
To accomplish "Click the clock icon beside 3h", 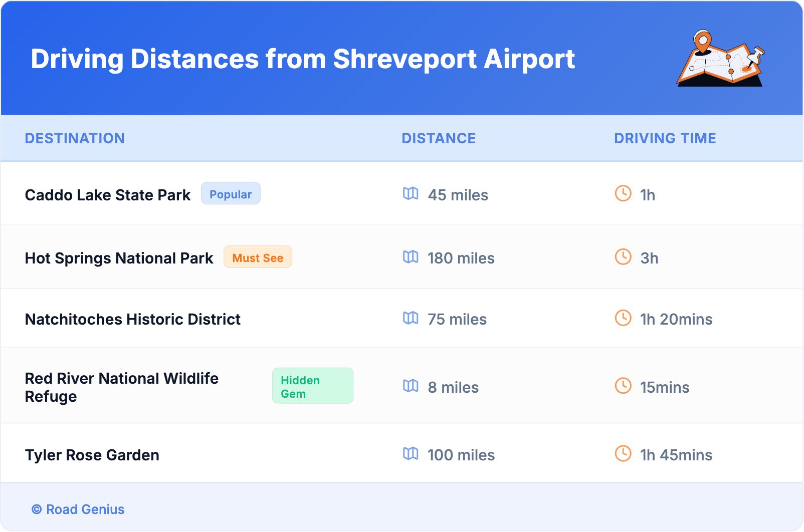I will pyautogui.click(x=623, y=256).
